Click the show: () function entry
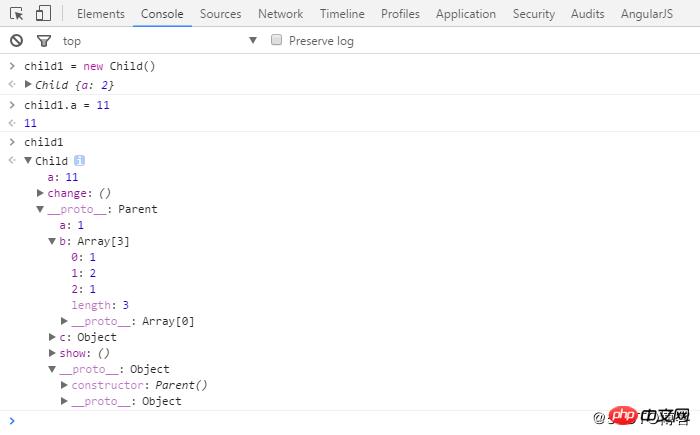The width and height of the screenshot is (700, 435). tap(84, 353)
